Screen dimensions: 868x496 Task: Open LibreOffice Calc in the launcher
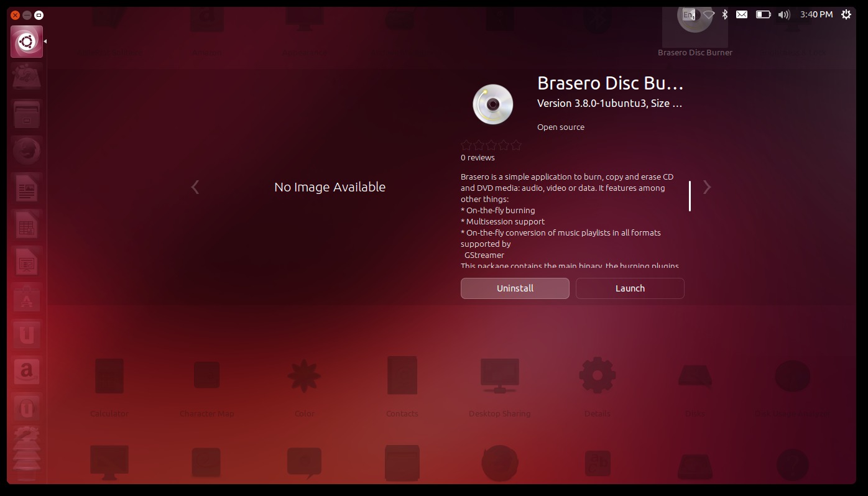click(x=27, y=224)
